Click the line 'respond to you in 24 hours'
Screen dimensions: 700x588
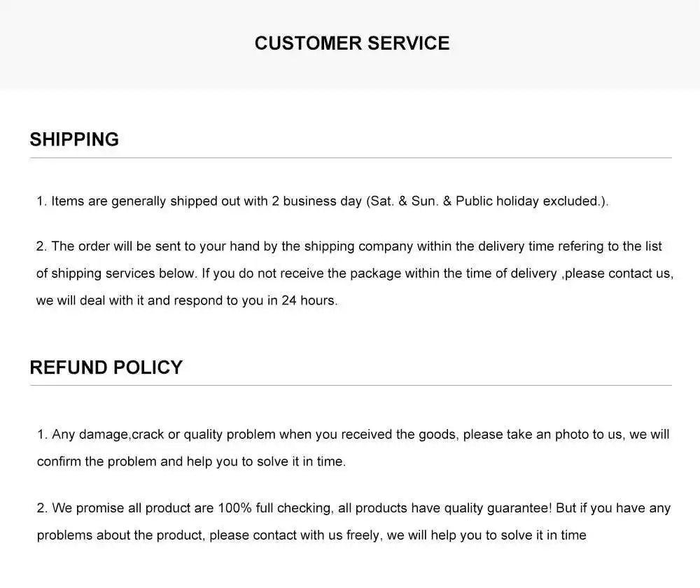pos(187,300)
